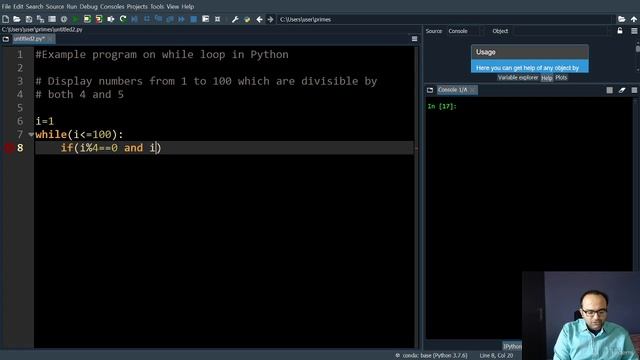
Task: Remove breakpoint on line 8
Action: (9, 148)
